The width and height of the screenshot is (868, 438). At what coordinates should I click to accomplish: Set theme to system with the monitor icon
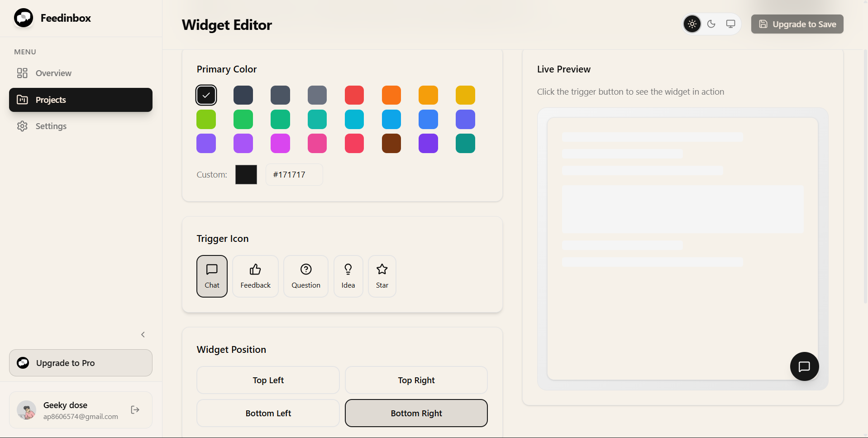pyautogui.click(x=730, y=24)
